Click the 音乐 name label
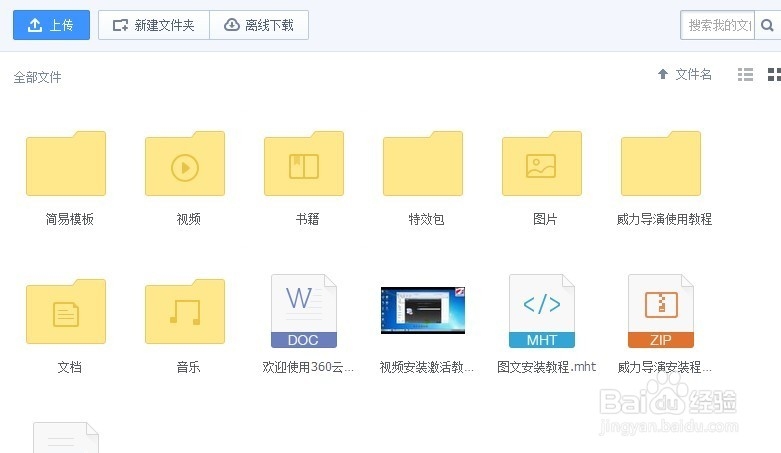Image resolution: width=781 pixels, height=453 pixels. pyautogui.click(x=188, y=367)
